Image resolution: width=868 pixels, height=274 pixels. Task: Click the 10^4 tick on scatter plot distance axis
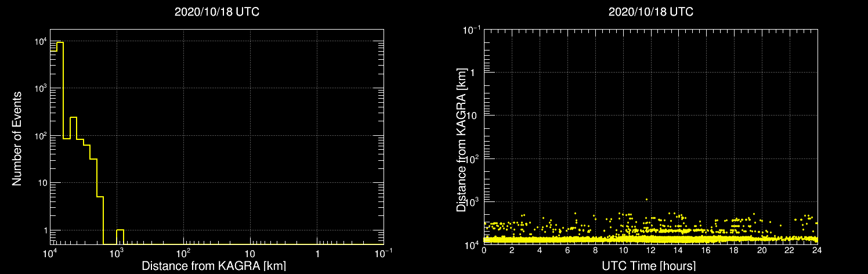pyautogui.click(x=472, y=244)
